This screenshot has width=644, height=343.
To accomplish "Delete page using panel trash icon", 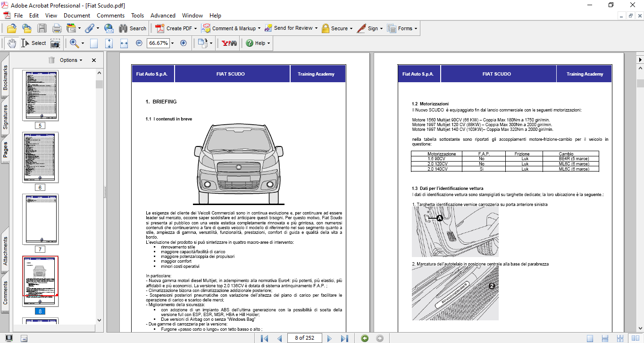I will (x=51, y=60).
